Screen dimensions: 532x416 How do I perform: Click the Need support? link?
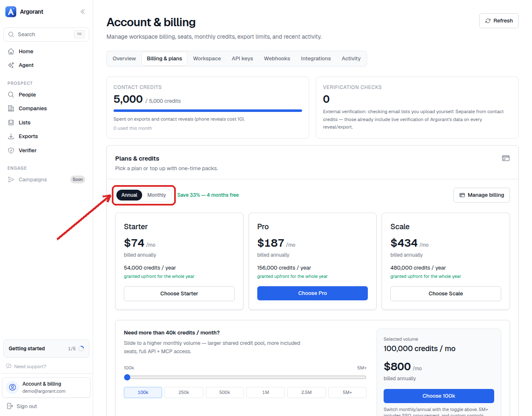coord(30,366)
